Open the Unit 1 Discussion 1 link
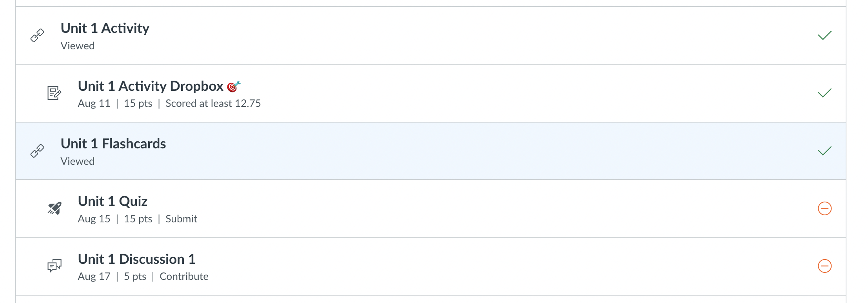The image size is (868, 303). pyautogui.click(x=136, y=259)
